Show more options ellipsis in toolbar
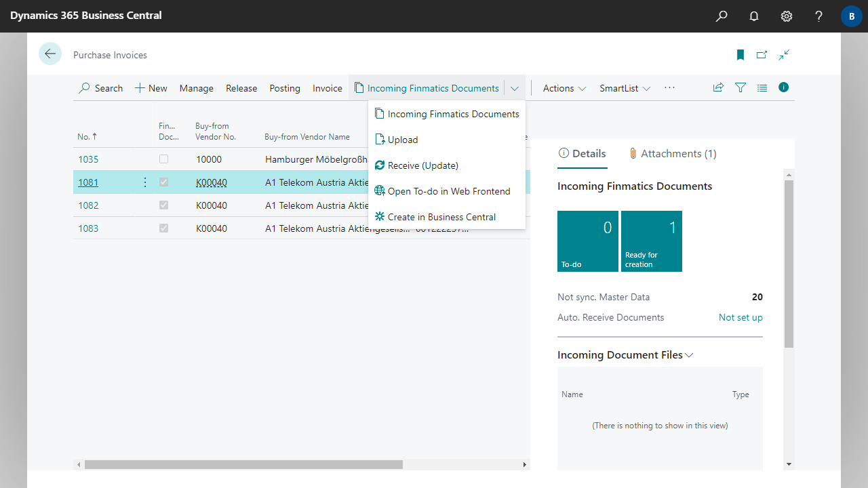 (x=669, y=88)
